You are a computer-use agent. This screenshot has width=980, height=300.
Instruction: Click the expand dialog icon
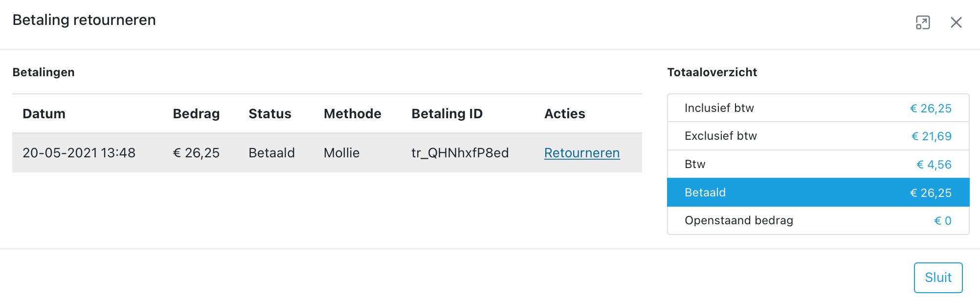pyautogui.click(x=923, y=22)
